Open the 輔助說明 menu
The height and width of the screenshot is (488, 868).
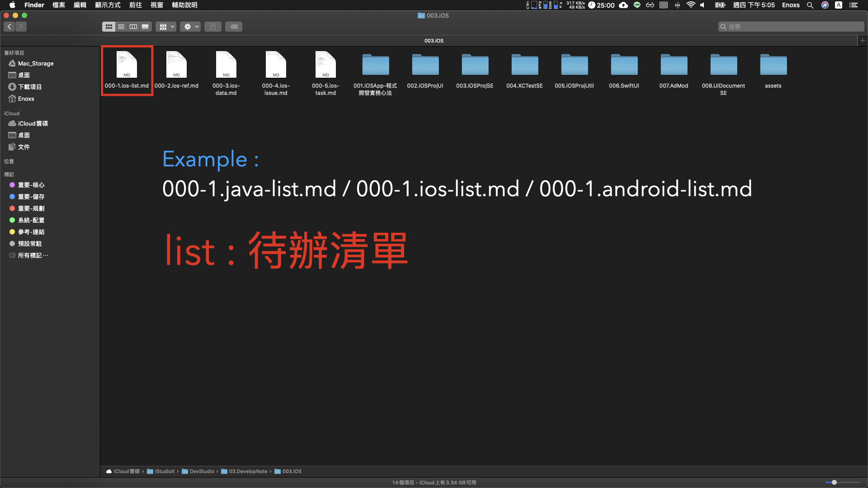pyautogui.click(x=184, y=5)
